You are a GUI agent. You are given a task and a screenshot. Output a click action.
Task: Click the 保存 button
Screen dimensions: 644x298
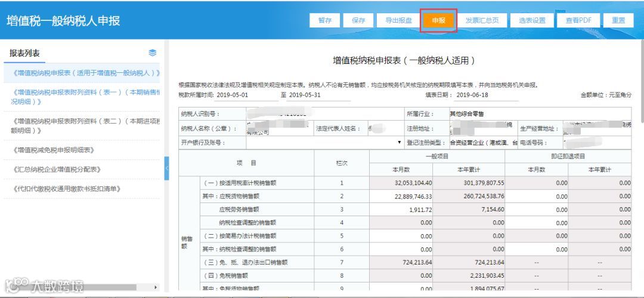(x=358, y=20)
